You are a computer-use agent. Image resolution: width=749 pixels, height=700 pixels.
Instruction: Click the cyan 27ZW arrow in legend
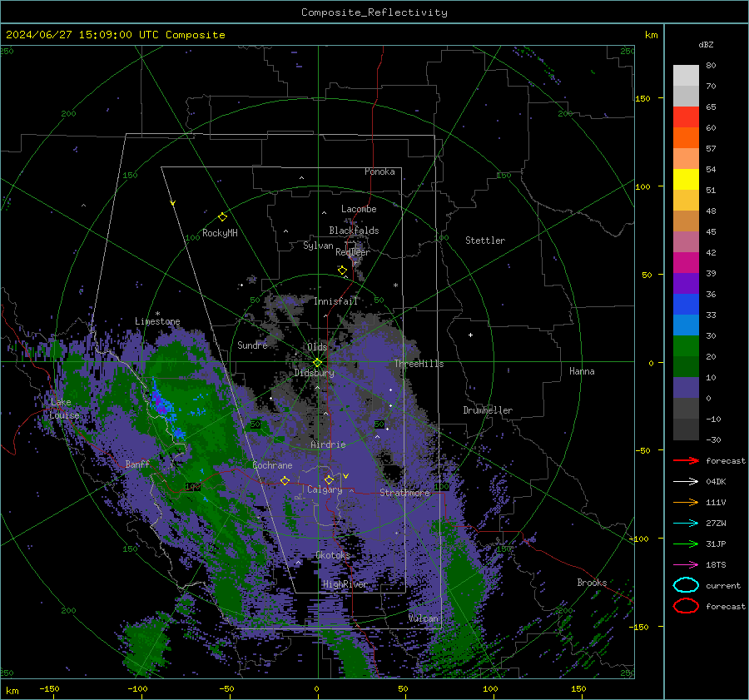[686, 524]
